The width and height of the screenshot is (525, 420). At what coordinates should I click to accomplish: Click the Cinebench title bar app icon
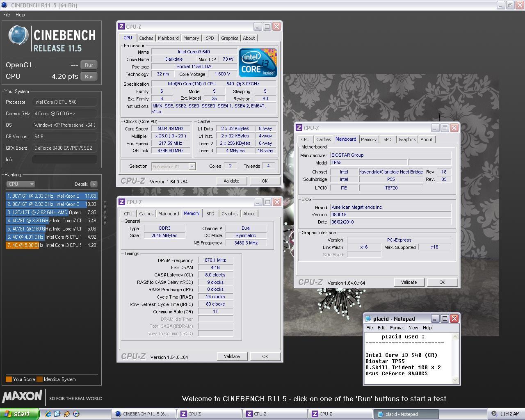(x=5, y=5)
